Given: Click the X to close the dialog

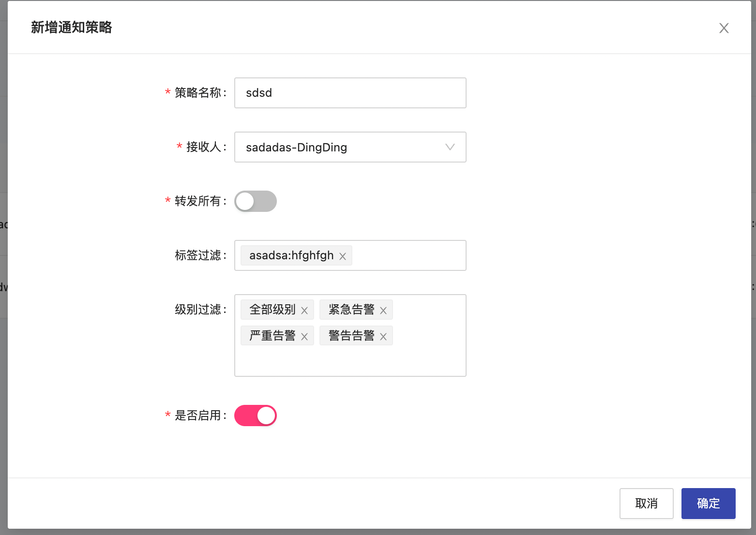Looking at the screenshot, I should click(724, 28).
